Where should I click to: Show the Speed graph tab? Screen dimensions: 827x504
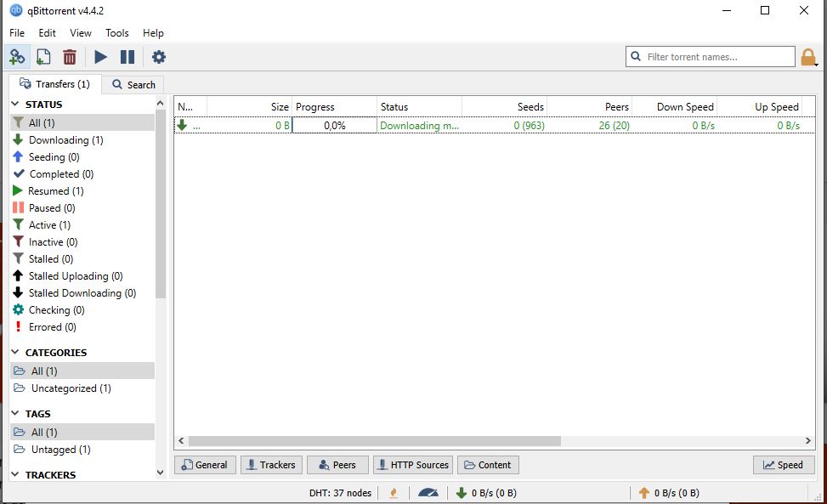pyautogui.click(x=784, y=465)
